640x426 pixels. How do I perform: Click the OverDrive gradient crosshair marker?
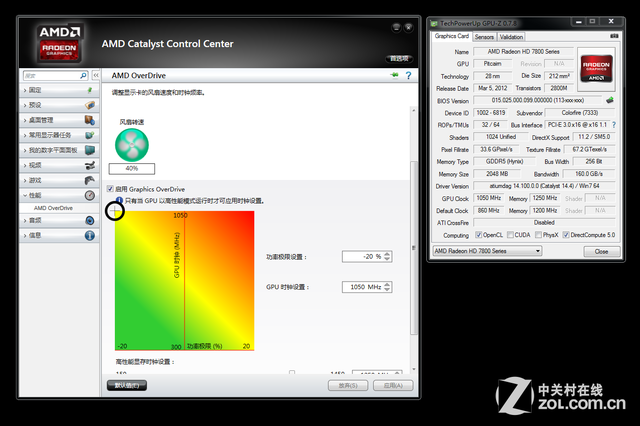[116, 211]
